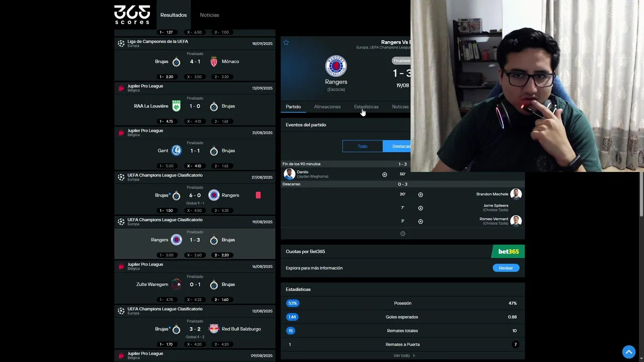Open Champions League Clasificatorio icon dated 27/08/2025
644x362 pixels.
[x=121, y=177]
